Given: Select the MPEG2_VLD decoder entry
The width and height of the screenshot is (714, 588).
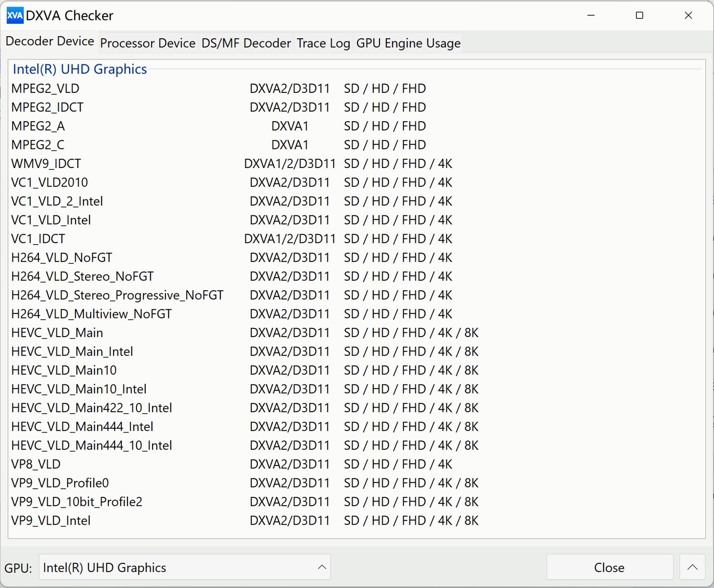Looking at the screenshot, I should pos(45,88).
